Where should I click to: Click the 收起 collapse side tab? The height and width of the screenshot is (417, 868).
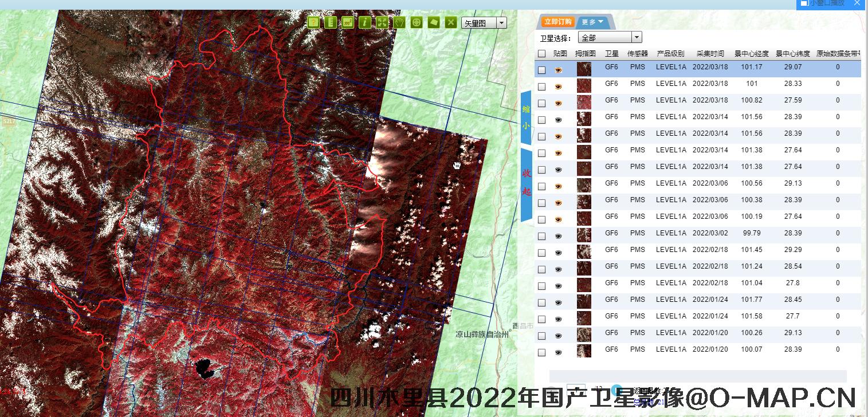point(527,183)
